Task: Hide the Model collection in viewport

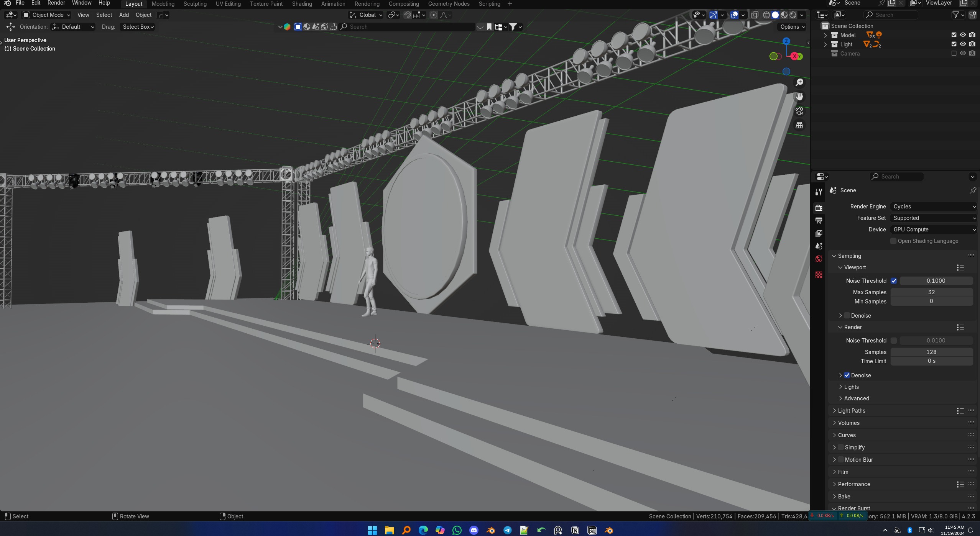Action: (963, 35)
